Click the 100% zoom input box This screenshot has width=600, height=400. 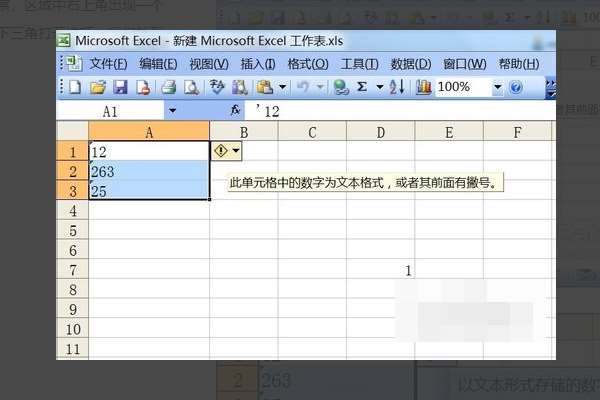point(463,87)
